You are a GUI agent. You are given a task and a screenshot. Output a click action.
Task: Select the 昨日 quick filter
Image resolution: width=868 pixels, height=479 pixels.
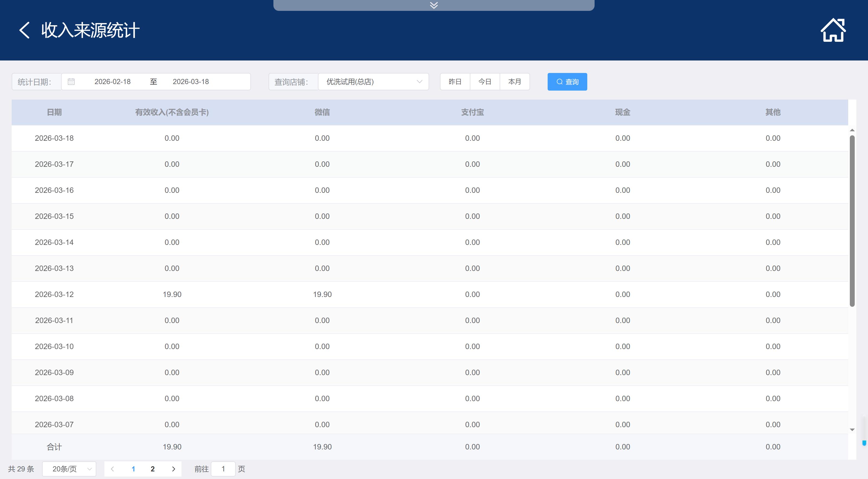pos(455,82)
